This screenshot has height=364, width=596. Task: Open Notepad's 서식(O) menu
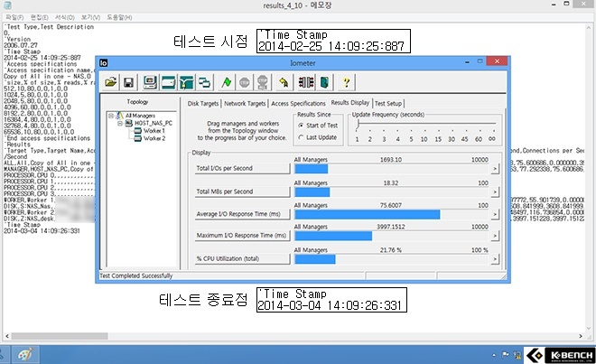[x=65, y=17]
